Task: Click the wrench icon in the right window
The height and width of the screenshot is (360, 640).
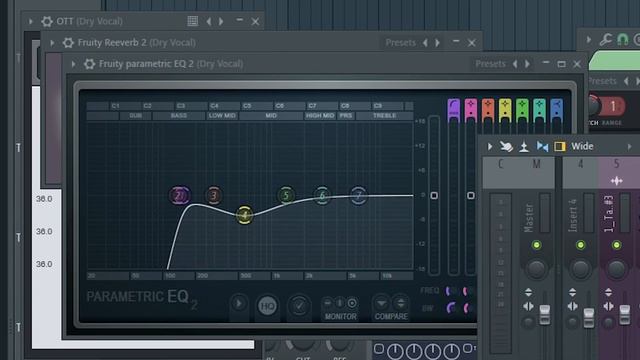Action: coord(605,39)
